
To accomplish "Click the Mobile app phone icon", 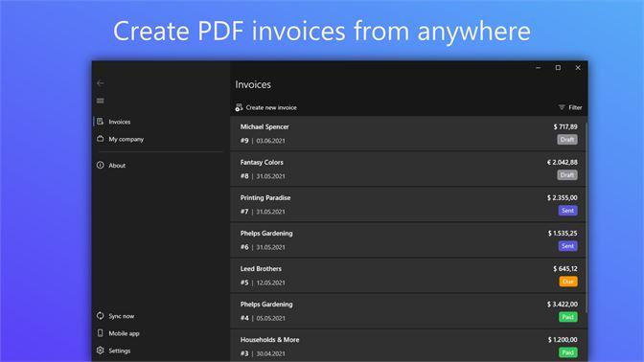I will pos(101,333).
